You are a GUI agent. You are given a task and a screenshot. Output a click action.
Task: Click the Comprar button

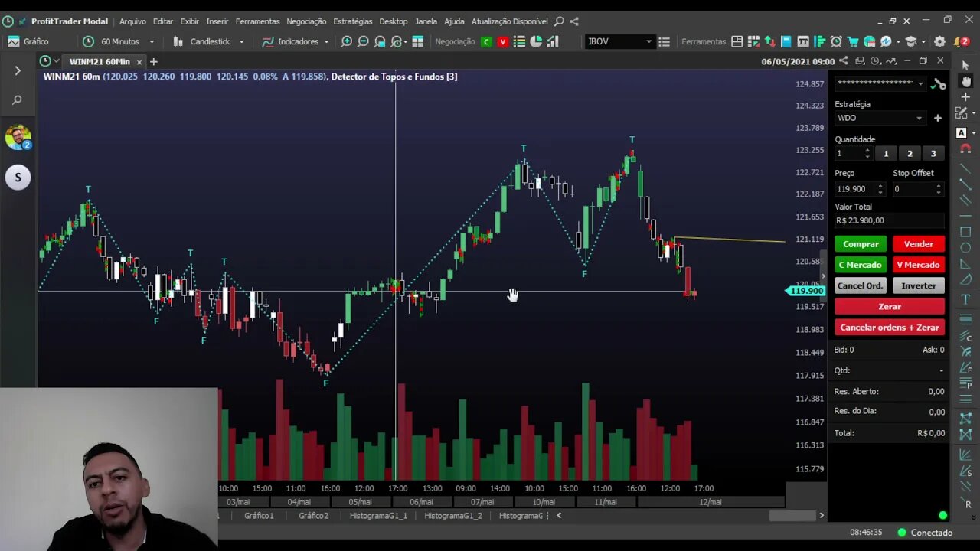click(x=861, y=244)
